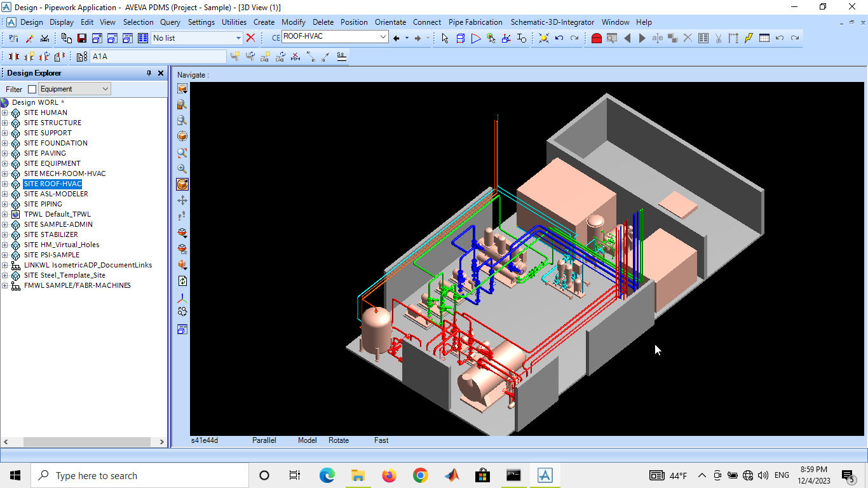The width and height of the screenshot is (868, 488).
Task: Expand FMWL SAMPLE/FABR-MACHINES tree node
Action: click(x=5, y=285)
